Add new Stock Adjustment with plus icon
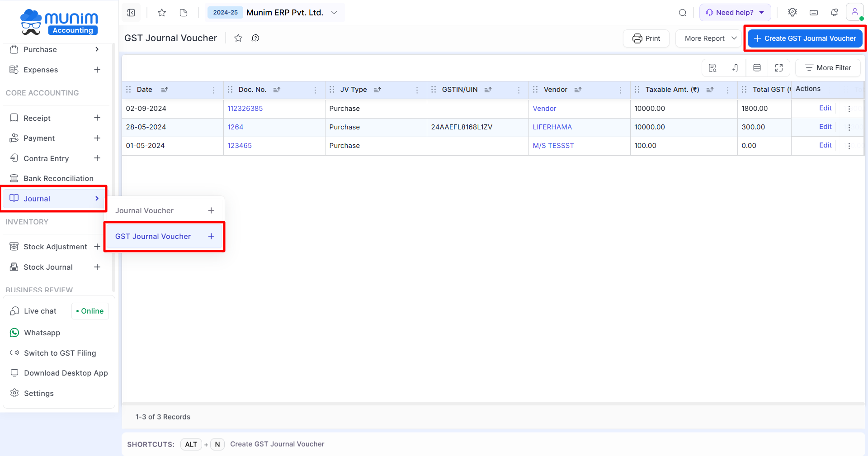This screenshot has height=457, width=868. pos(97,247)
